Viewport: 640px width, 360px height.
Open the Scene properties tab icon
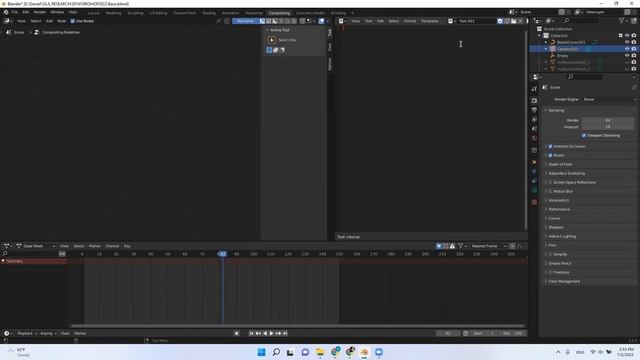click(x=534, y=129)
